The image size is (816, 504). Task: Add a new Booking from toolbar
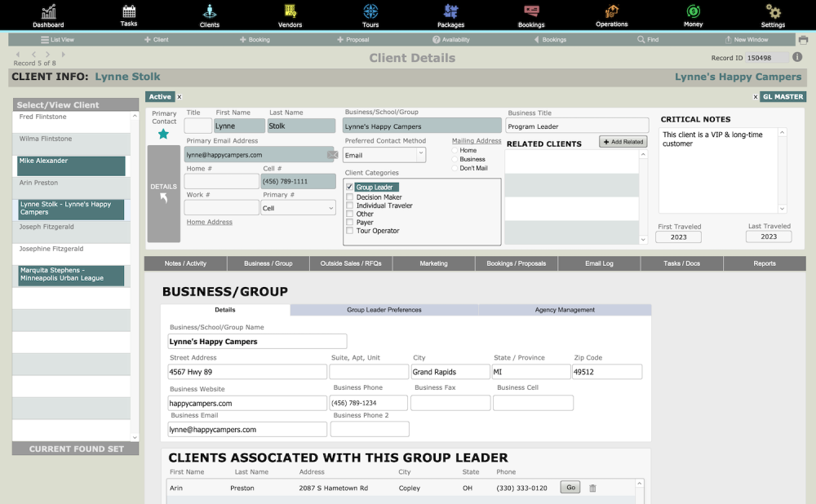(255, 39)
